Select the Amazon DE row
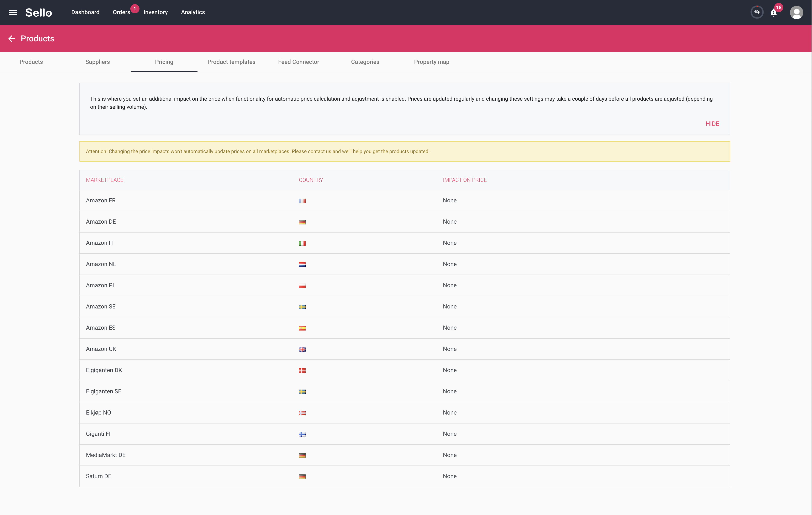 (405, 222)
